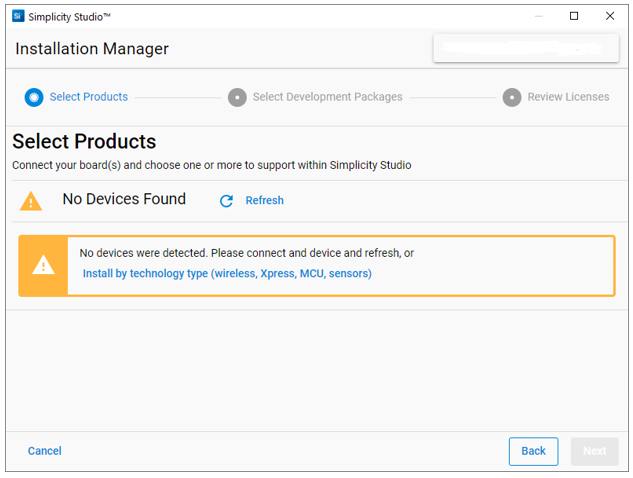The height and width of the screenshot is (478, 633).
Task: Click the Review Licenses step circle icon
Action: pos(512,97)
